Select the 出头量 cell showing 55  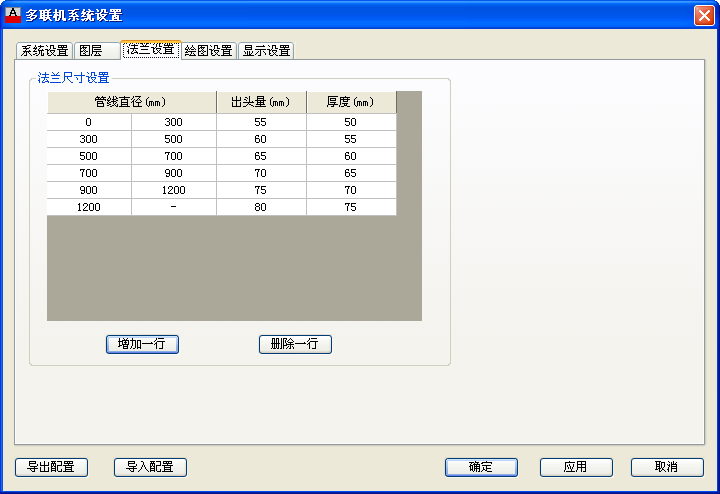[261, 122]
